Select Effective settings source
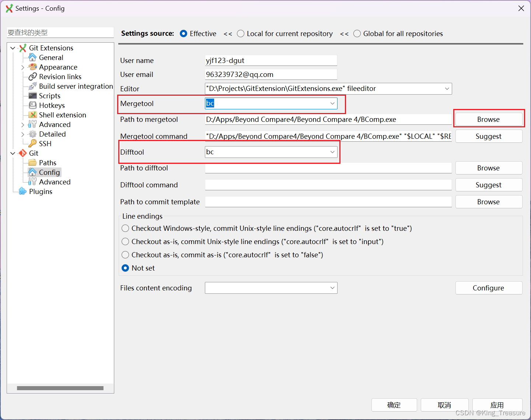 [184, 33]
